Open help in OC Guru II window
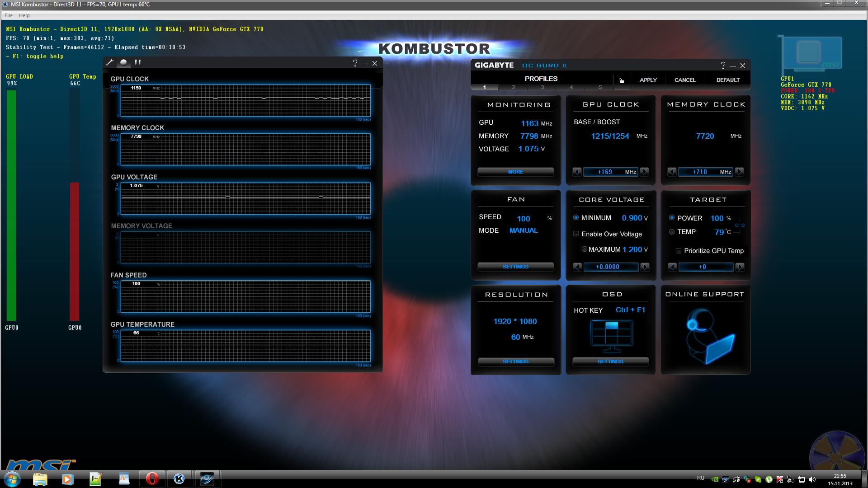Image resolution: width=868 pixels, height=488 pixels. click(722, 66)
